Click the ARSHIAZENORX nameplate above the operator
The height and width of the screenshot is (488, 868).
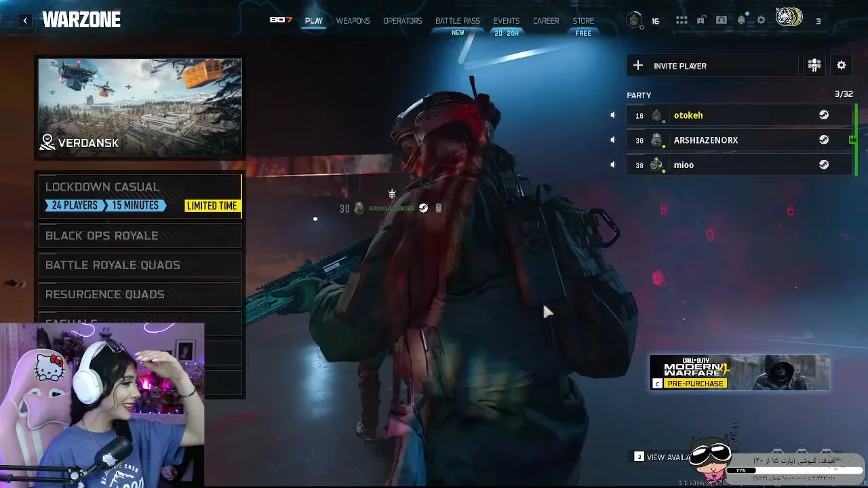click(x=391, y=208)
